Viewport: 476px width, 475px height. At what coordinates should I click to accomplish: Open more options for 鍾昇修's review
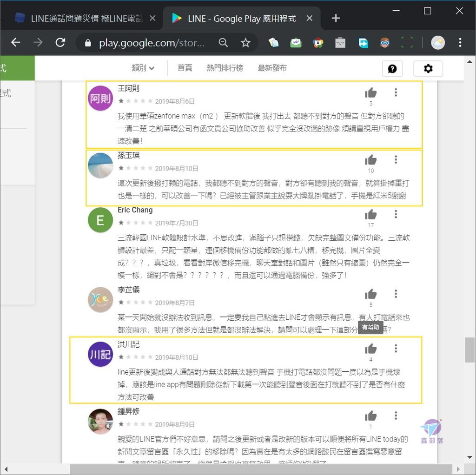click(x=396, y=416)
